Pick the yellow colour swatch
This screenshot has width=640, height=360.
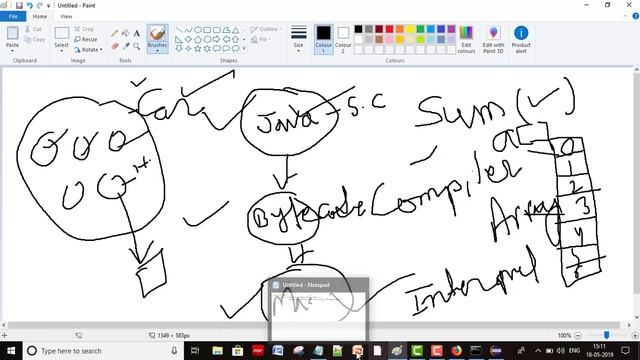(410, 29)
